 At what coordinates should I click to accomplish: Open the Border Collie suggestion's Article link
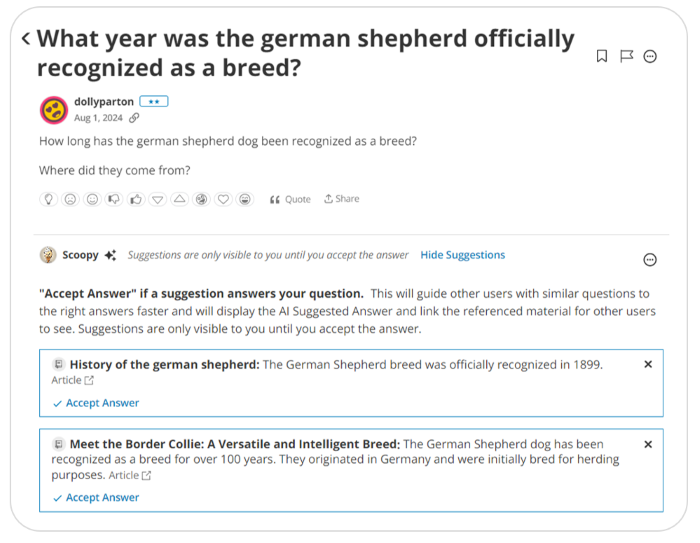point(130,475)
